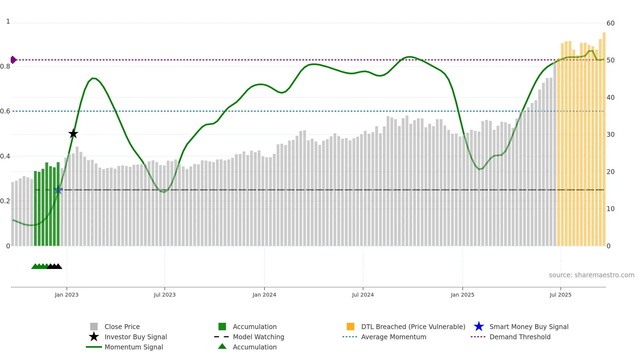Screen dimensions: 644x362
Task: Click the green Momentum Signal legend line
Action: (x=94, y=347)
